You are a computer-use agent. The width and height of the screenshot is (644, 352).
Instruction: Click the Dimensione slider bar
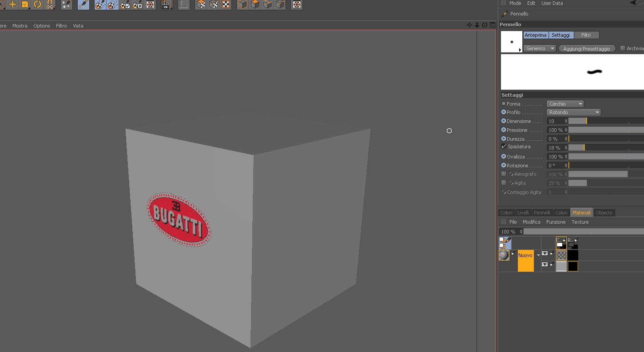(x=606, y=121)
